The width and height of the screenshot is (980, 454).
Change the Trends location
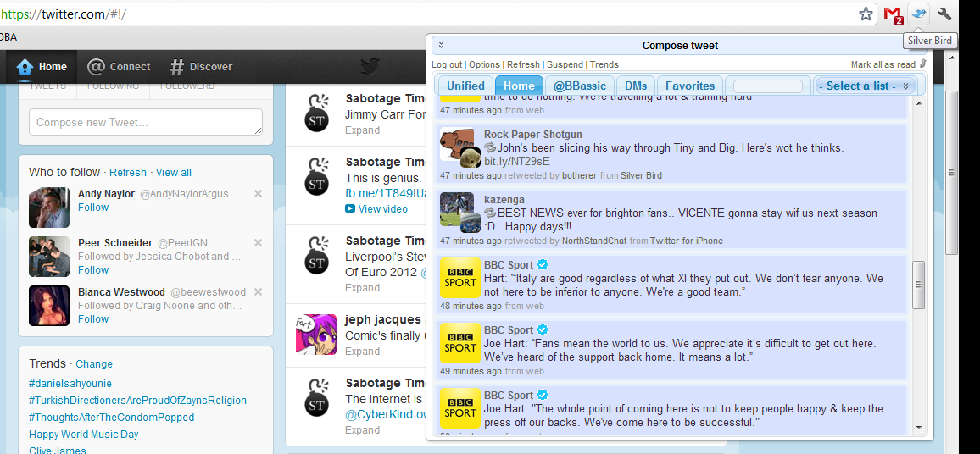94,364
